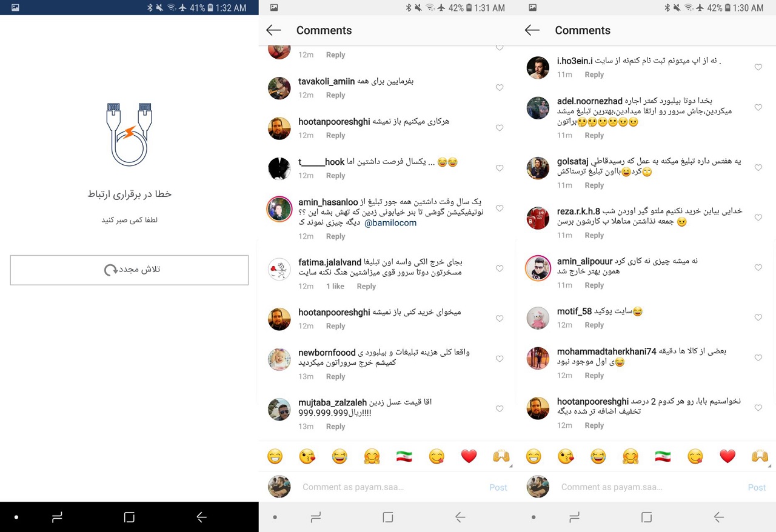Like fatima.jalalvand's comment with the heart
The image size is (776, 532).
[x=500, y=268]
